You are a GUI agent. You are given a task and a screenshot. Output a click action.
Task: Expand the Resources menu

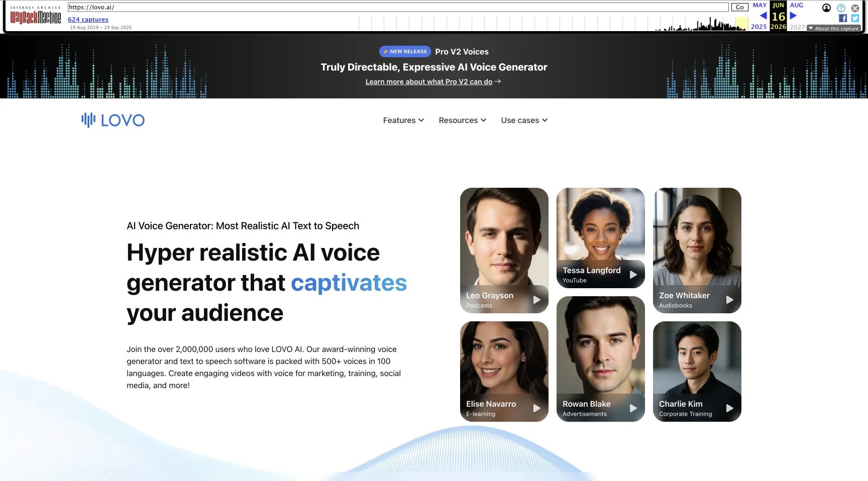[x=462, y=120]
